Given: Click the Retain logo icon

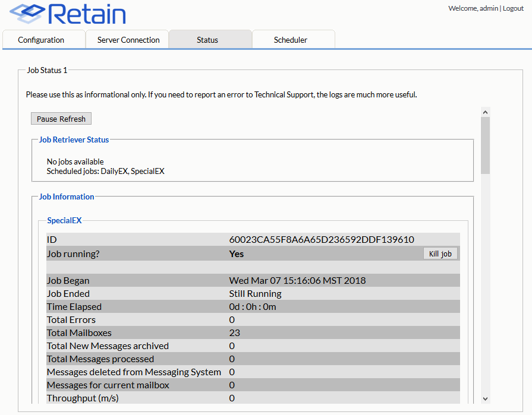Looking at the screenshot, I should [x=27, y=14].
